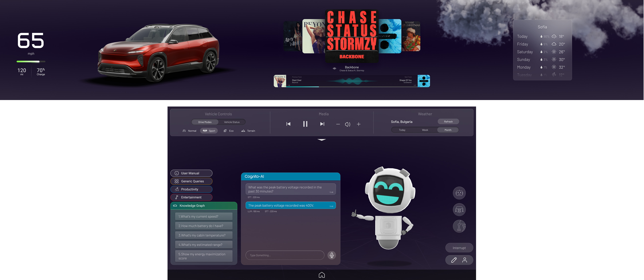Increase media volume with plus icon
This screenshot has width=644, height=280.
(359, 124)
